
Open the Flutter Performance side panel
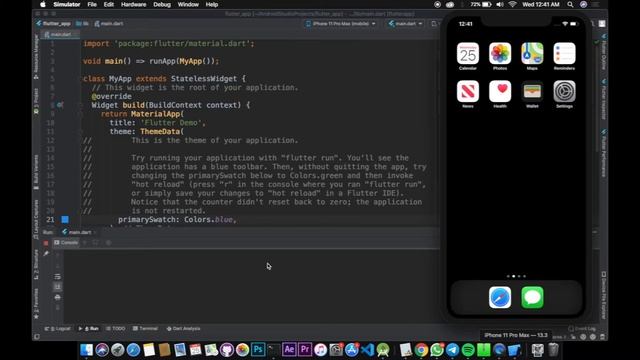(604, 153)
